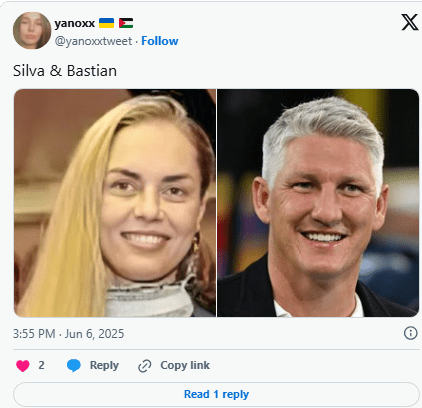
Task: Open the 3:55 PM timestamp link
Action: point(34,334)
